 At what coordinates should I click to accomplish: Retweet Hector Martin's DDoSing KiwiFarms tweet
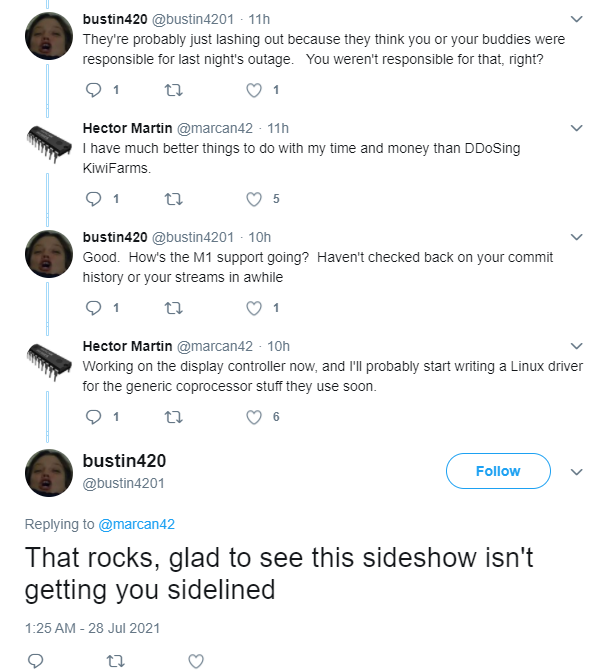174,199
